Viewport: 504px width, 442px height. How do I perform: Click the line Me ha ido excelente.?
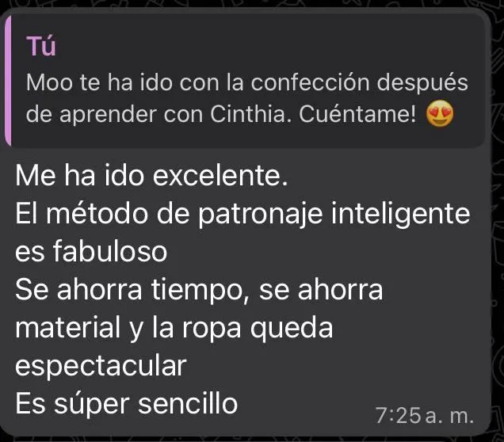(x=151, y=175)
